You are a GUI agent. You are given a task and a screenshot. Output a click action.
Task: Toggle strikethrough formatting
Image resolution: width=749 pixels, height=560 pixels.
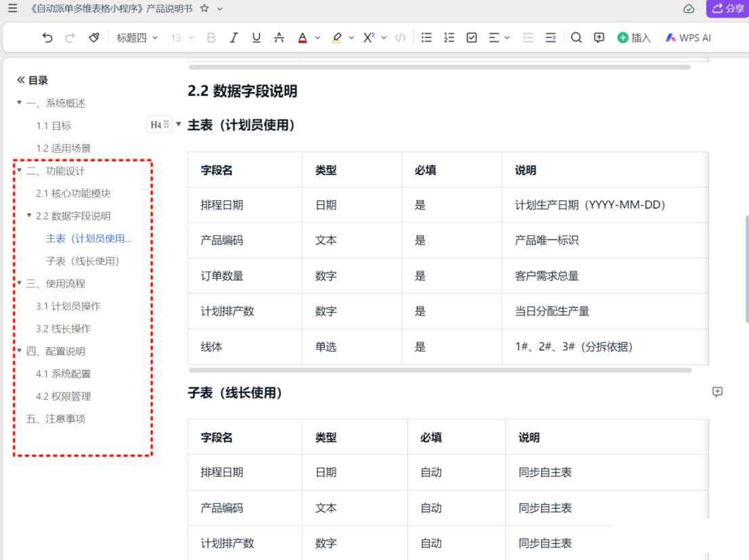(x=279, y=38)
